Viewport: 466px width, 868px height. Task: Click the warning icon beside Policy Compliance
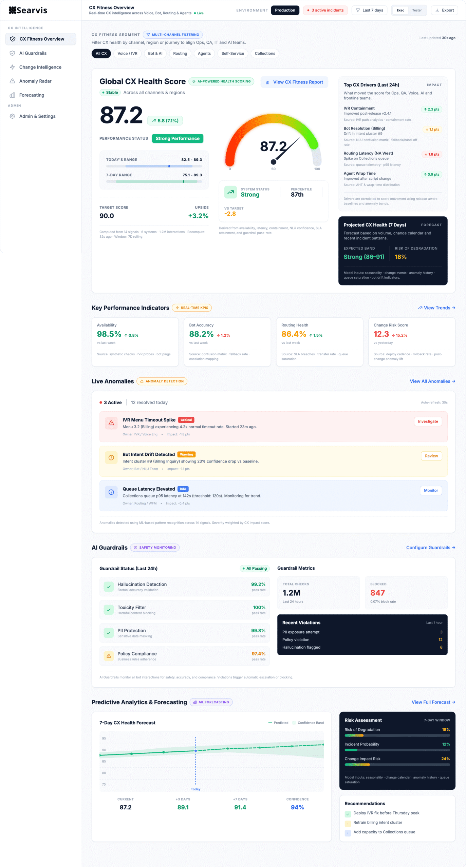[x=109, y=656]
